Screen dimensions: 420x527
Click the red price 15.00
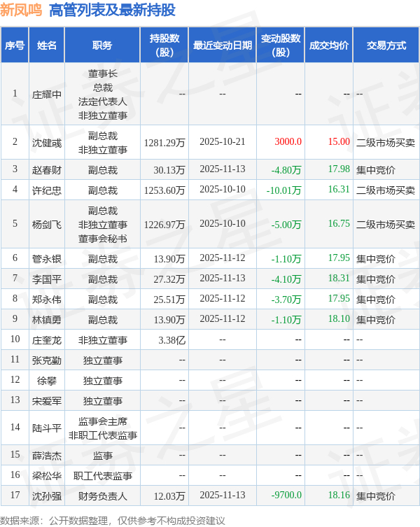(339, 141)
